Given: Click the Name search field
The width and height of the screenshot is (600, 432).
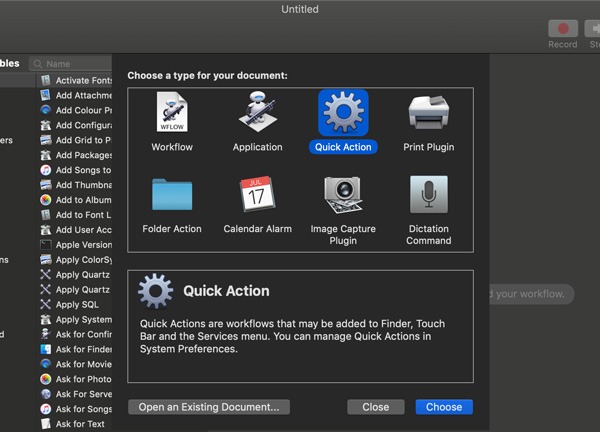Looking at the screenshot, I should click(70, 64).
